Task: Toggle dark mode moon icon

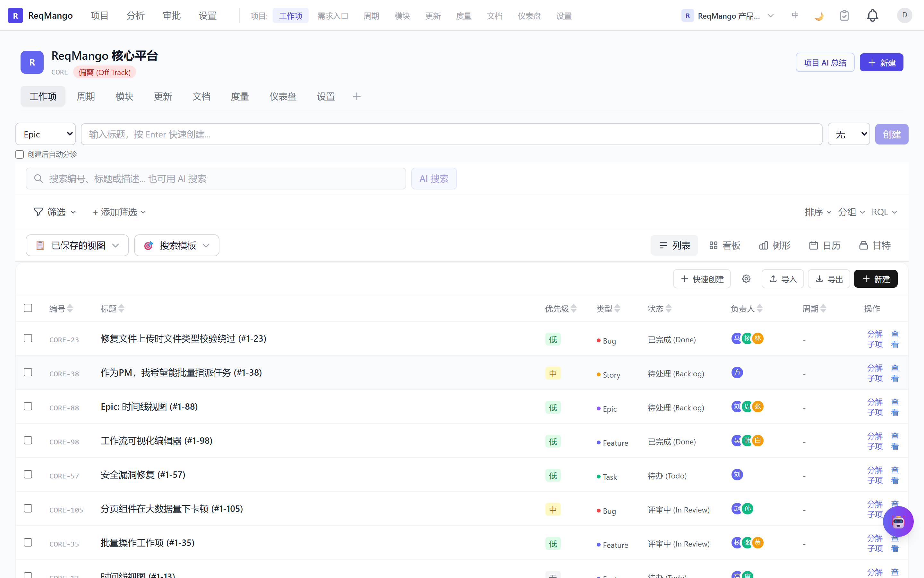Action: (819, 16)
